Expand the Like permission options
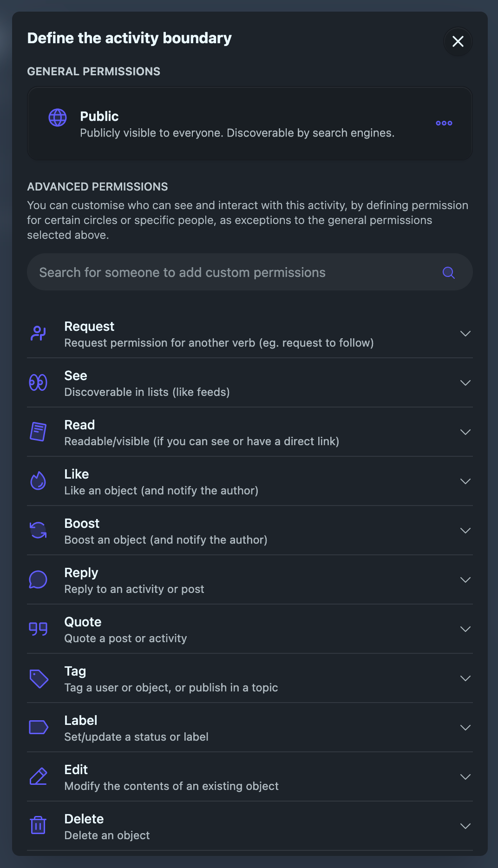Image resolution: width=498 pixels, height=868 pixels. tap(465, 481)
